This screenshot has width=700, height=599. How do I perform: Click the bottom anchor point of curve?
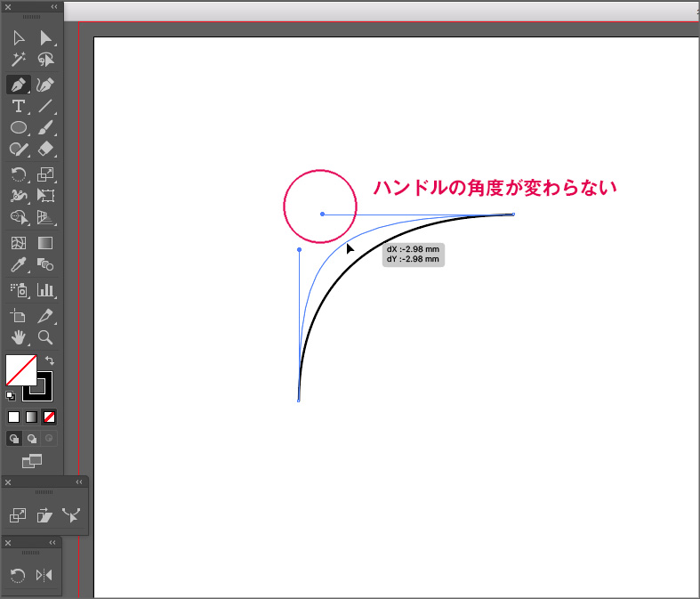click(x=299, y=401)
